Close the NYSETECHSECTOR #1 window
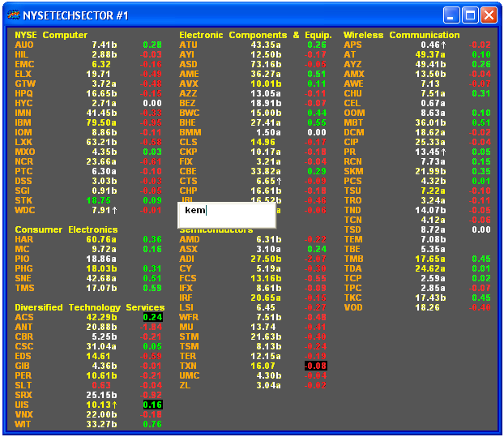 489,15
